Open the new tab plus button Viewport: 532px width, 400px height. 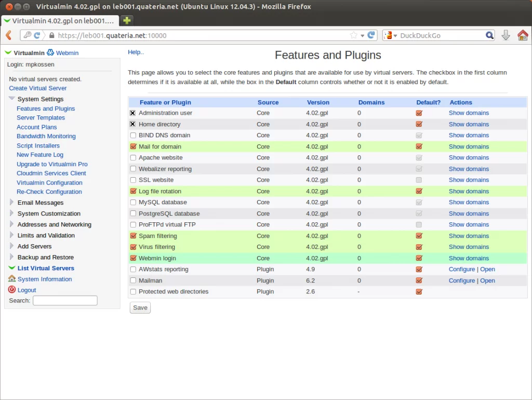[127, 20]
